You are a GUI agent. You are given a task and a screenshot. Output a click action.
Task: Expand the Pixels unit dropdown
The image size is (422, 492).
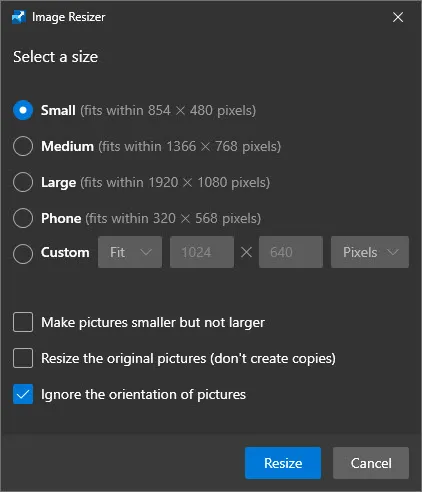[370, 252]
